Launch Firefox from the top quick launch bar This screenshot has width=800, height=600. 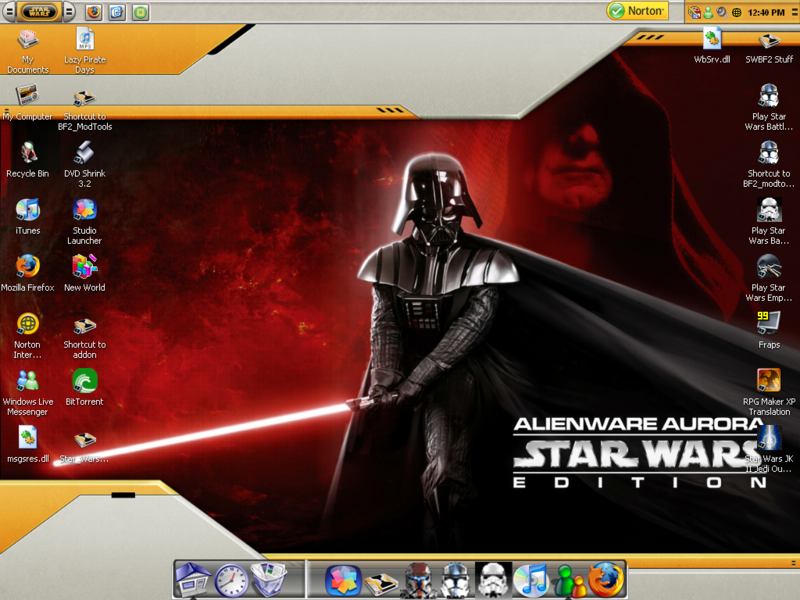[93, 12]
